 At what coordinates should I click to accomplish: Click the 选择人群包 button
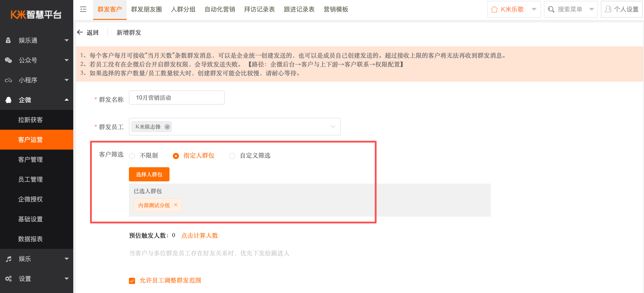149,174
